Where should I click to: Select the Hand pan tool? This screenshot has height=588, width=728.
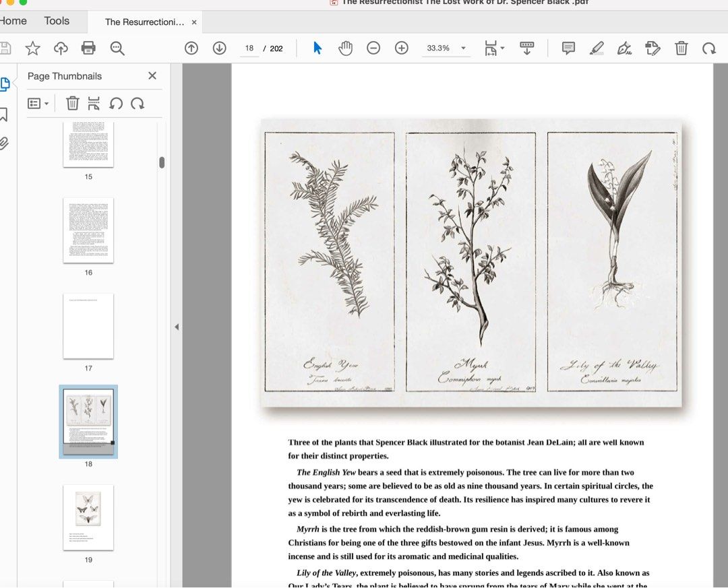(345, 48)
